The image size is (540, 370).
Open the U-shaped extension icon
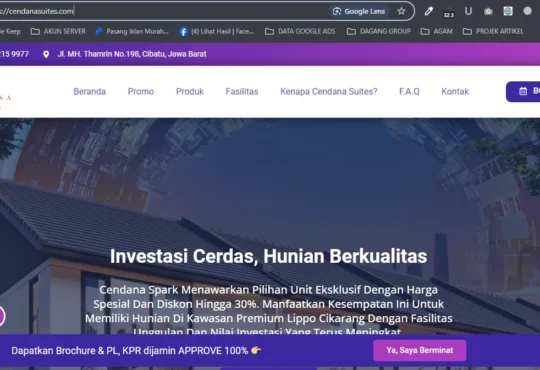[x=468, y=11]
